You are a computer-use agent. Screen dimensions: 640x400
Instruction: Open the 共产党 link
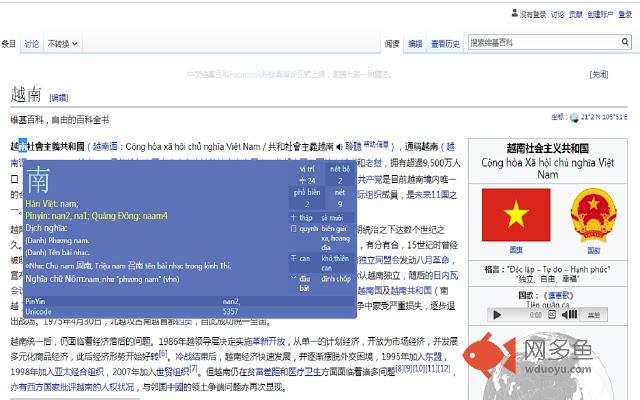[x=369, y=179]
